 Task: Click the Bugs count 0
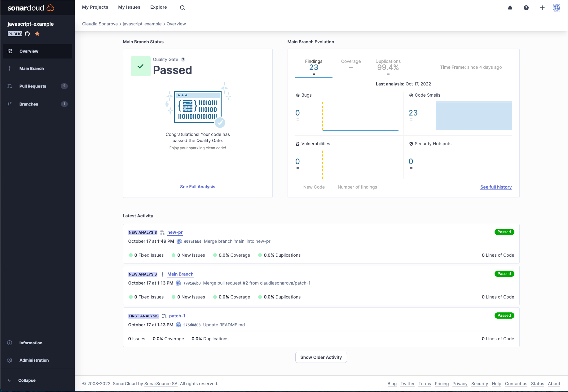coord(297,113)
